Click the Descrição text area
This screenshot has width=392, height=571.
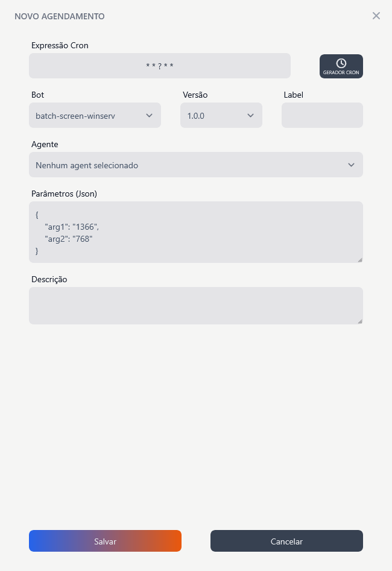pyautogui.click(x=195, y=305)
